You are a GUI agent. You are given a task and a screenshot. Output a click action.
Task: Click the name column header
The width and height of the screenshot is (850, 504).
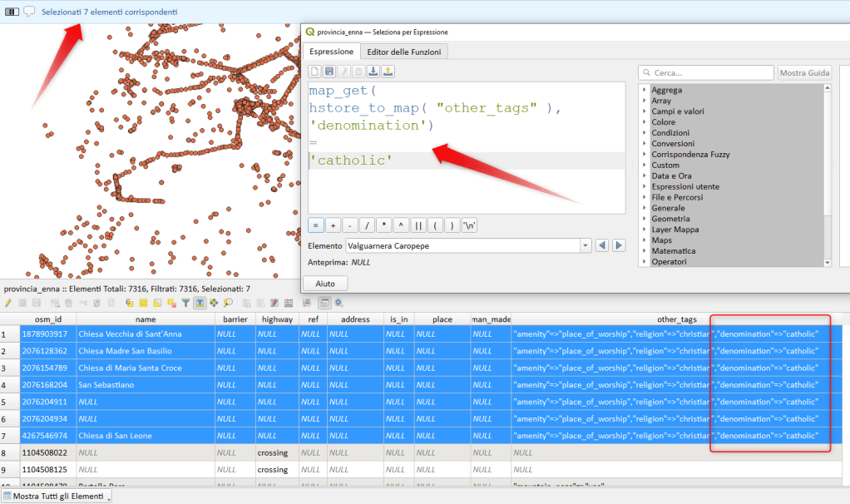[146, 319]
